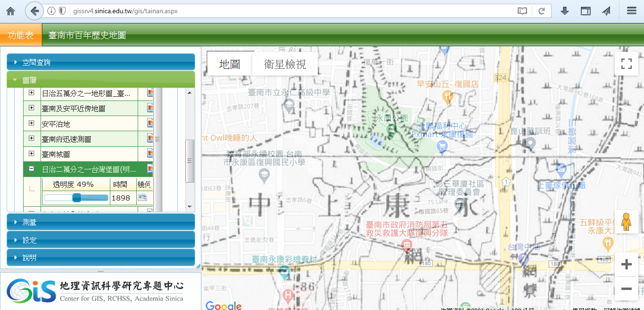644x310 pixels.
Task: Click the layer icon beside 安平泊地
Action: click(149, 124)
